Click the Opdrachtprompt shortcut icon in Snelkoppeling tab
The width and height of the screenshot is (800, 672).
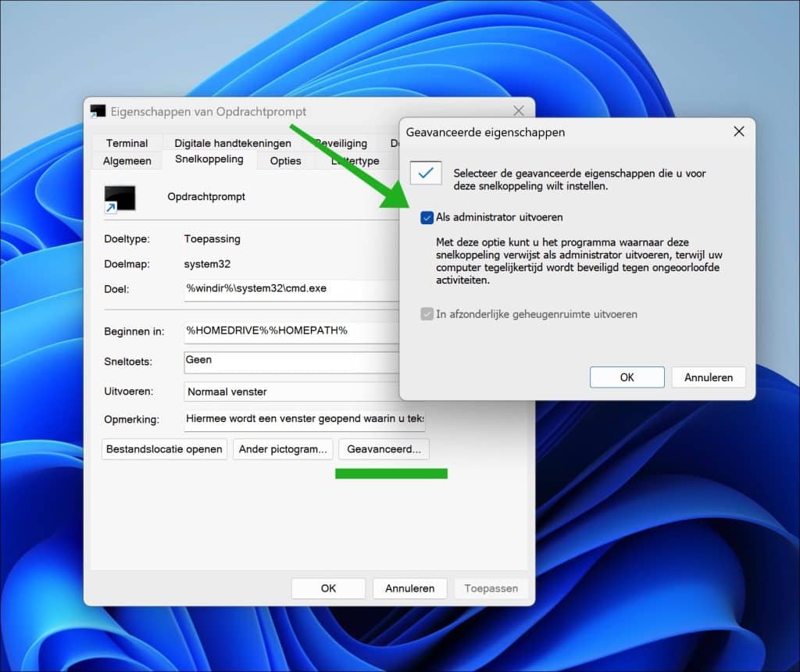[120, 198]
